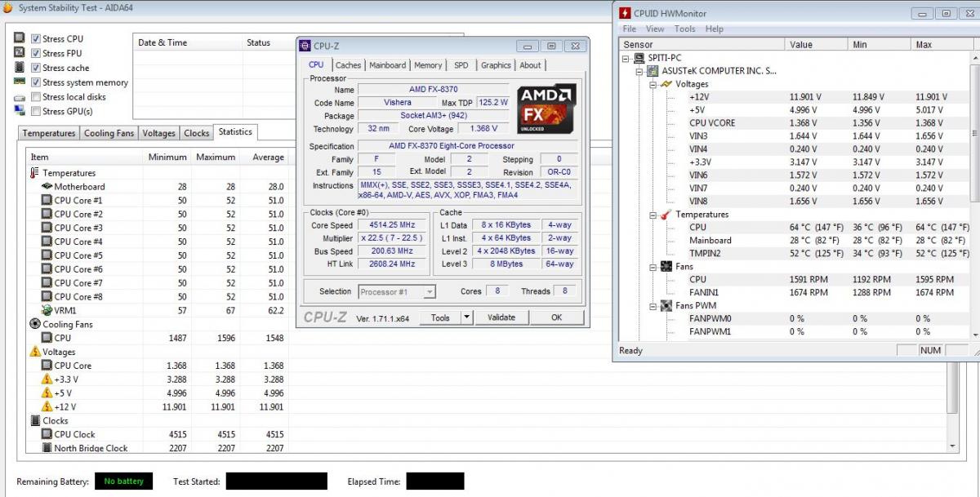Collapse the SPITI-PC tree node
The image size is (980, 497).
(x=626, y=58)
